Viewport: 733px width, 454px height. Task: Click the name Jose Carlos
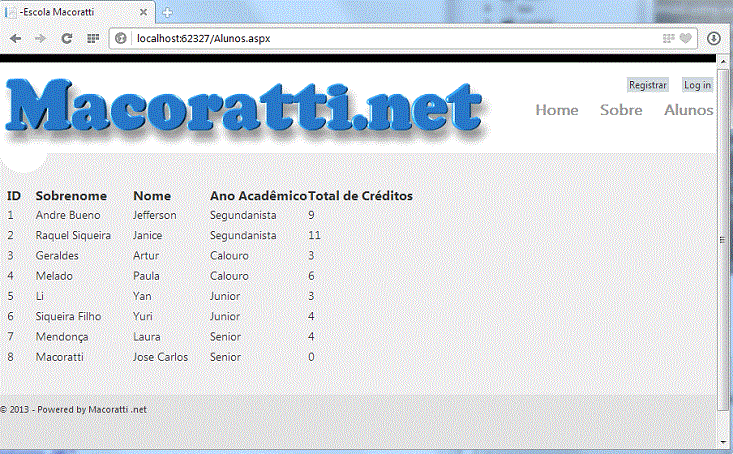(160, 357)
